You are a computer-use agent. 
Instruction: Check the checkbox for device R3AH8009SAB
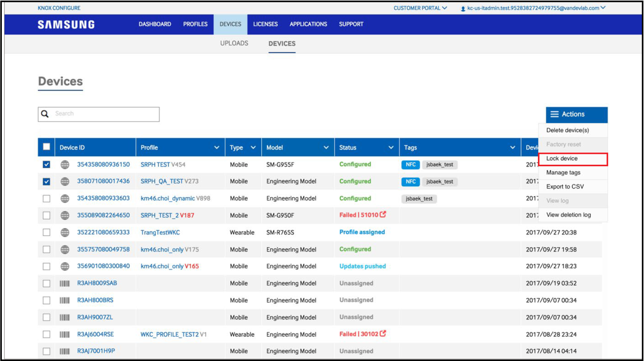point(47,284)
